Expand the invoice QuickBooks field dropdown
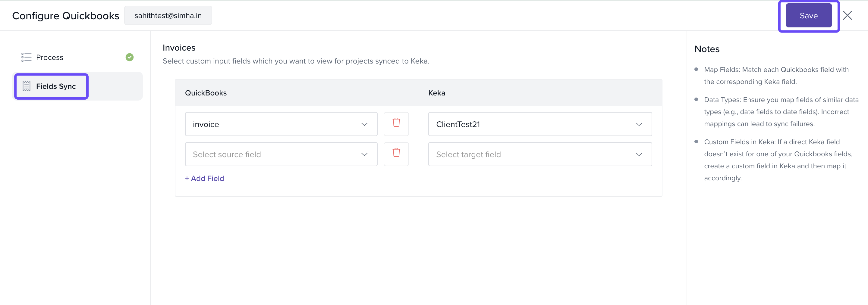 pos(281,124)
